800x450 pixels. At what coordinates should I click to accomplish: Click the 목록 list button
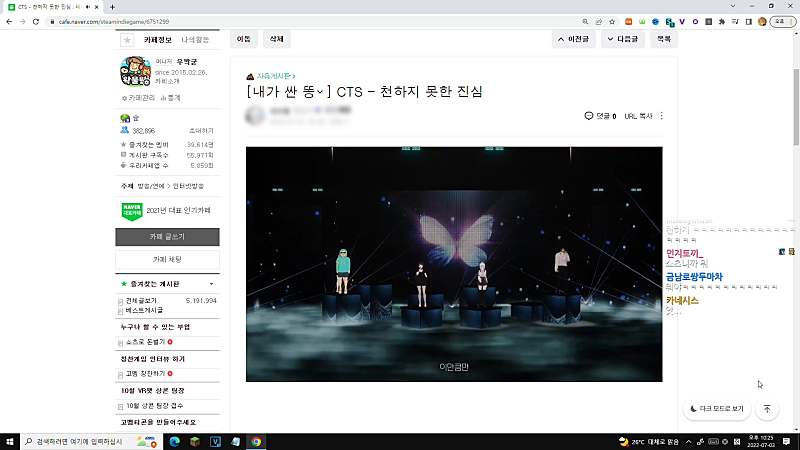[x=664, y=39]
